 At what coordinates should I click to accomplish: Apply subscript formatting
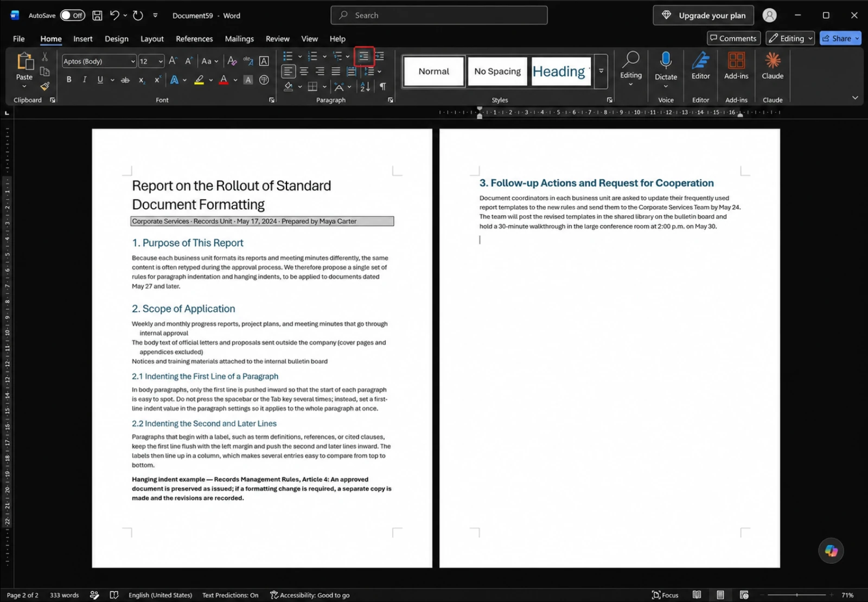(142, 80)
